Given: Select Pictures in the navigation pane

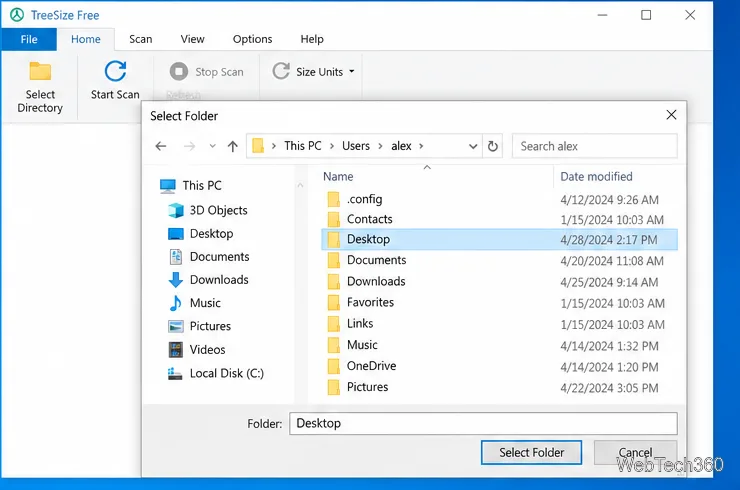Looking at the screenshot, I should click(x=200, y=326).
